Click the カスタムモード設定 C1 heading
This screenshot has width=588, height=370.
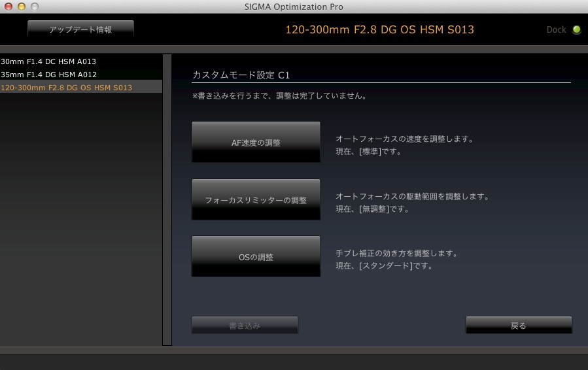(241, 75)
